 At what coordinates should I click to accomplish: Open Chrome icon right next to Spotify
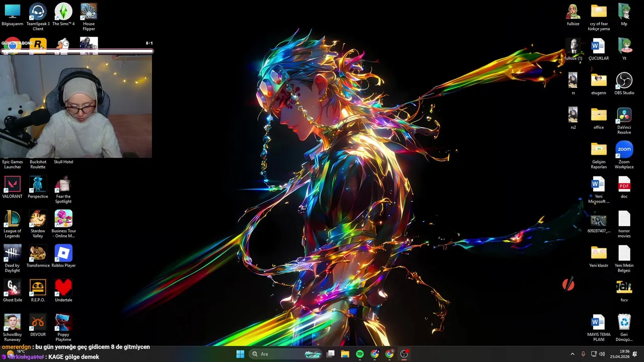coord(375,354)
